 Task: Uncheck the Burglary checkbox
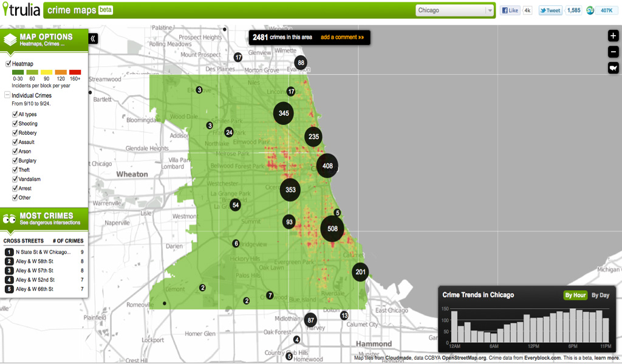click(x=15, y=160)
